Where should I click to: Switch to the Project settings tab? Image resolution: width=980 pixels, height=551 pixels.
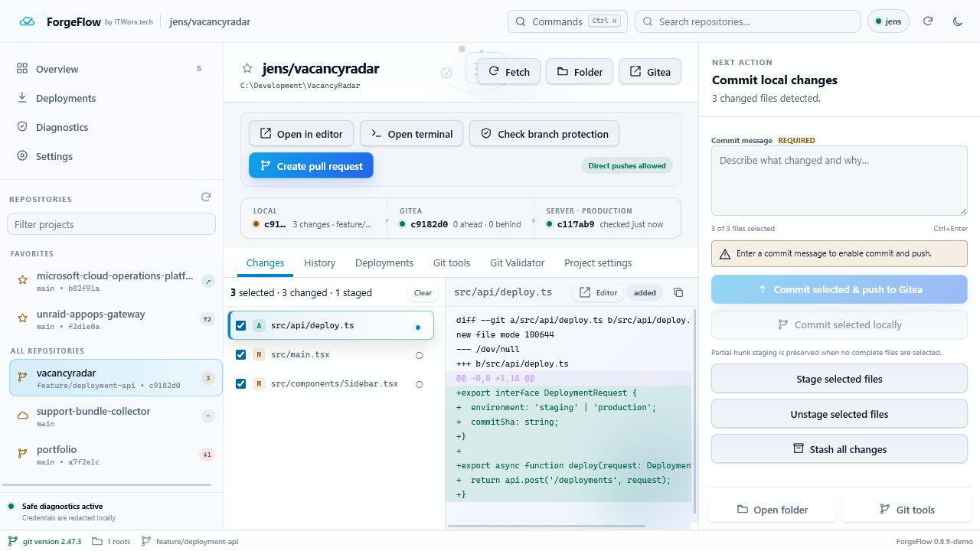598,262
